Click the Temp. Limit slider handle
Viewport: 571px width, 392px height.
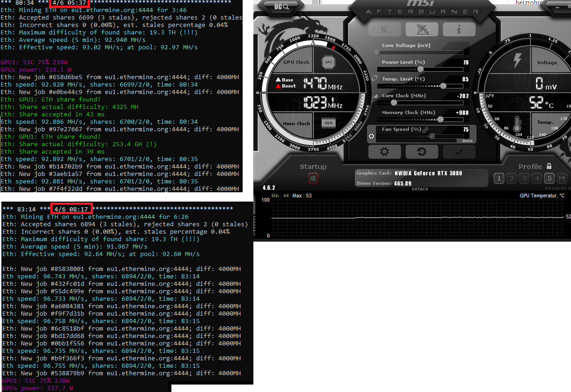click(443, 86)
